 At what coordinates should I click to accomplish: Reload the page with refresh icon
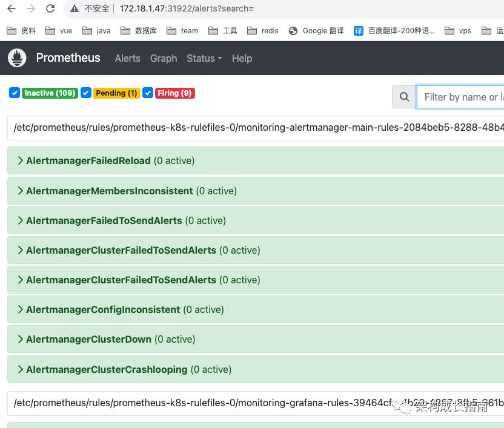[x=50, y=8]
